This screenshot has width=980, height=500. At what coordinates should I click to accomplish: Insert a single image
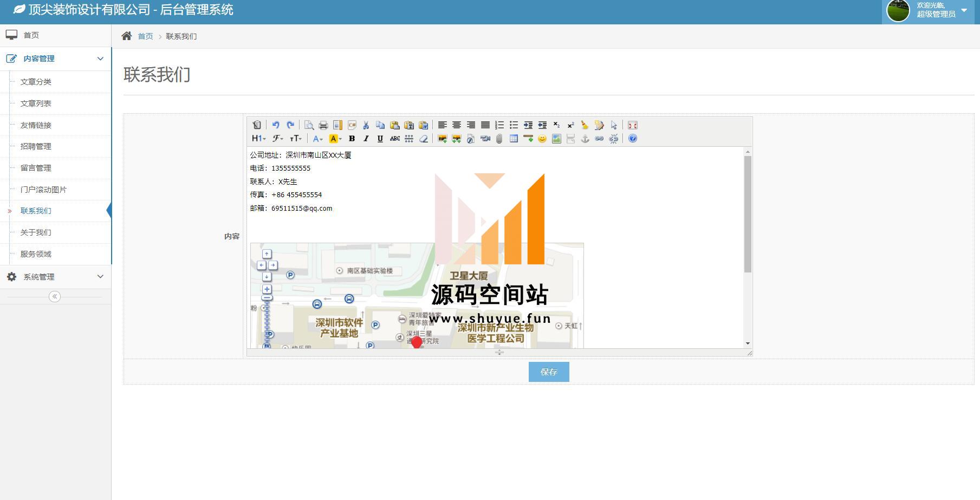(443, 139)
